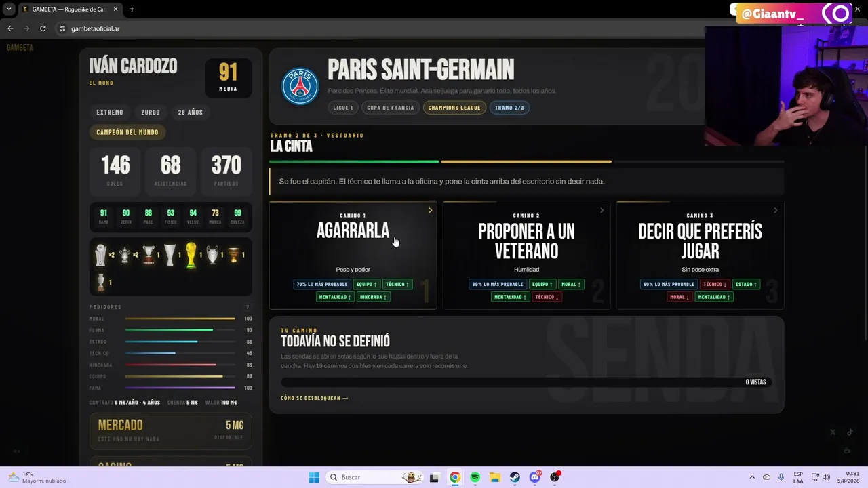Open Spotify from the taskbar
Viewport: 868px width, 488px height.
[475, 477]
